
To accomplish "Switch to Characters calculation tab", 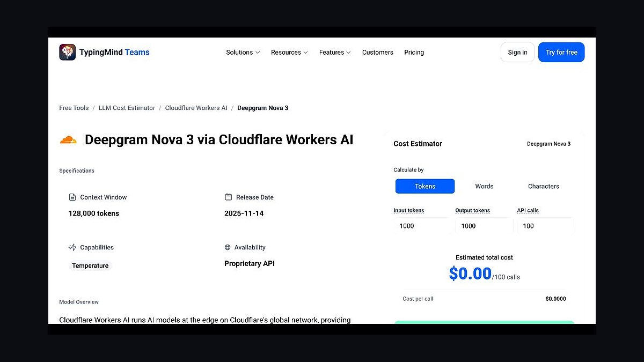I will coord(544,186).
